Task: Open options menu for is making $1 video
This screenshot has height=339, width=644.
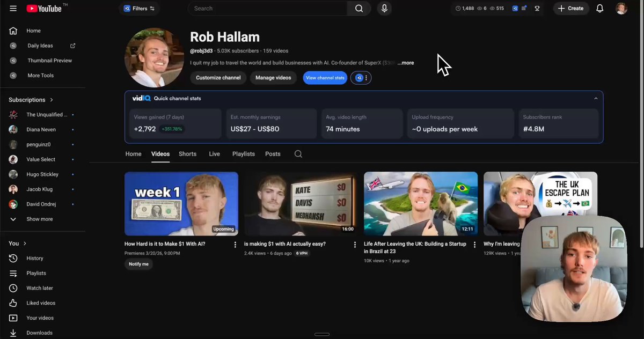Action: [355, 245]
